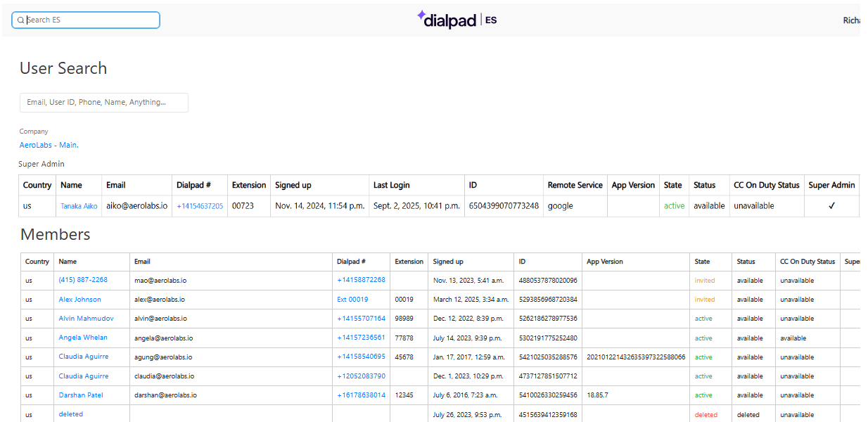868x422 pixels.
Task: Open Claudia Aguirre with email agung@aerolabs.io
Action: coord(84,357)
